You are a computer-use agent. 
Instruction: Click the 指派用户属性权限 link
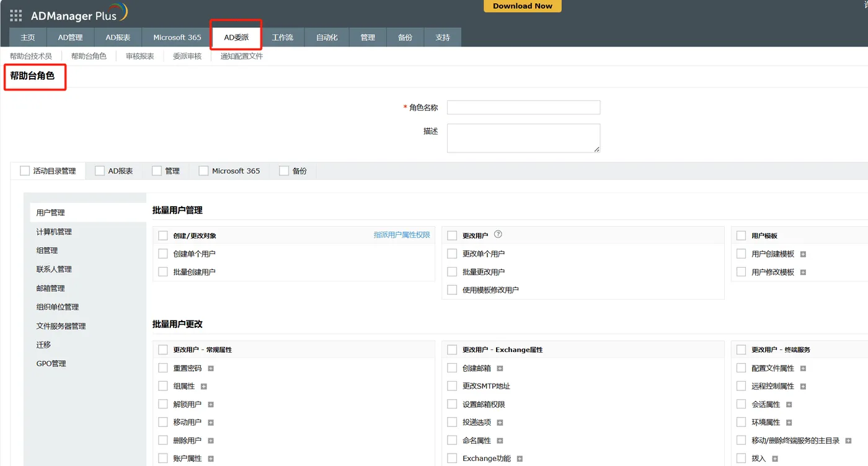coord(402,235)
